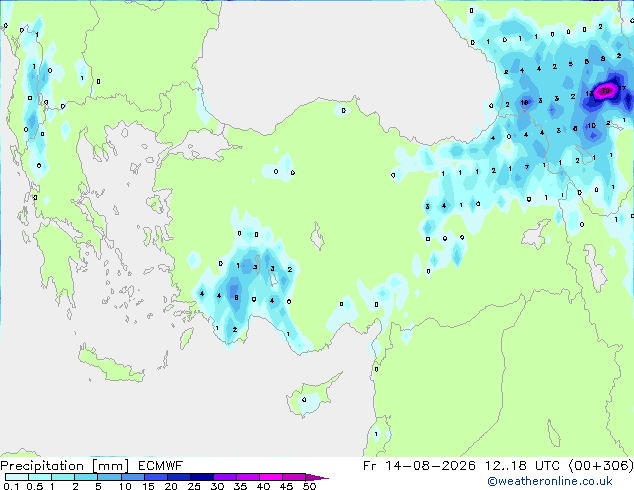Click the '17' value beside the magenta peak
The height and width of the screenshot is (490, 634).
coord(622,88)
